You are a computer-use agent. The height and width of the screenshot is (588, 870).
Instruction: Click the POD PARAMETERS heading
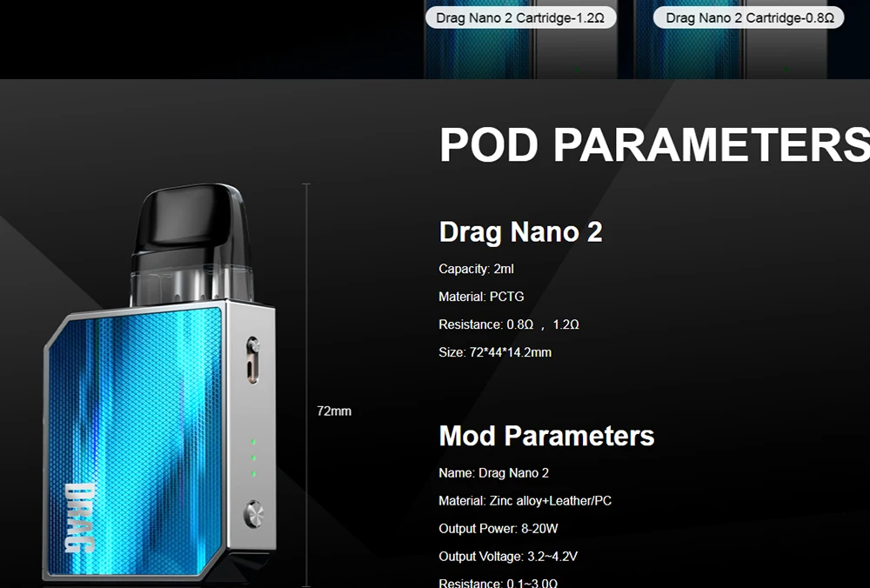[655, 144]
